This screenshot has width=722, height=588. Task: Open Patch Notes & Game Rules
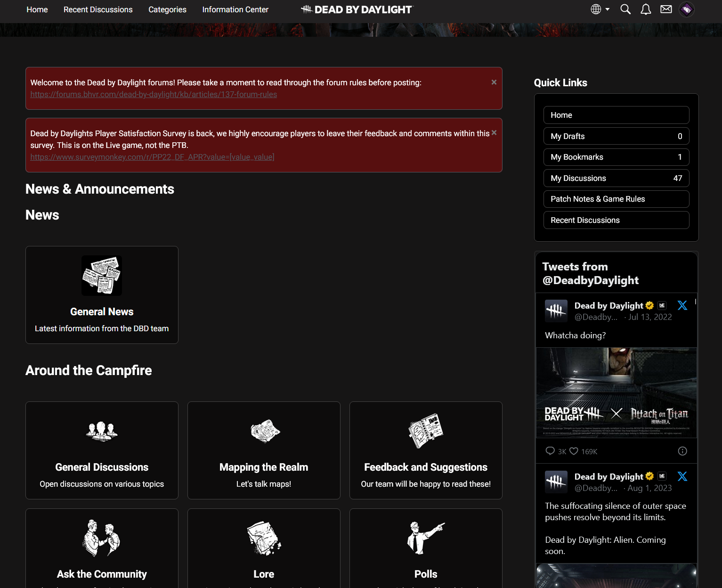616,199
